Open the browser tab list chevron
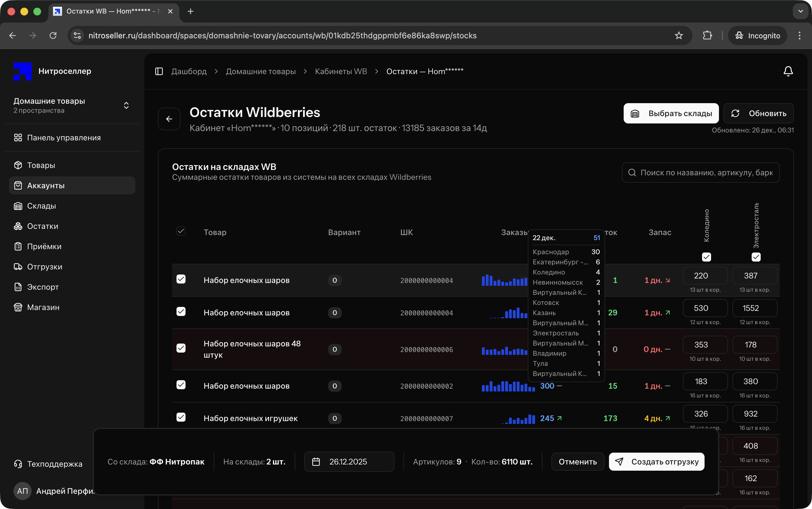 [x=800, y=12]
